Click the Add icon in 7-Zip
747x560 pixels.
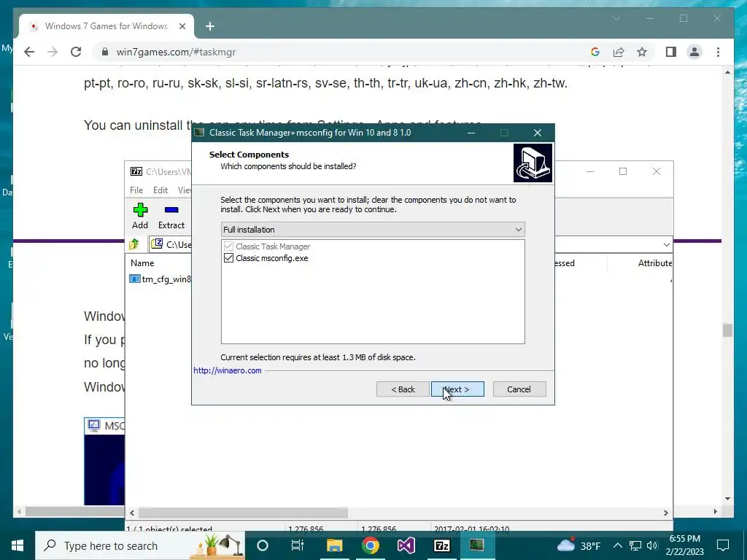(140, 216)
